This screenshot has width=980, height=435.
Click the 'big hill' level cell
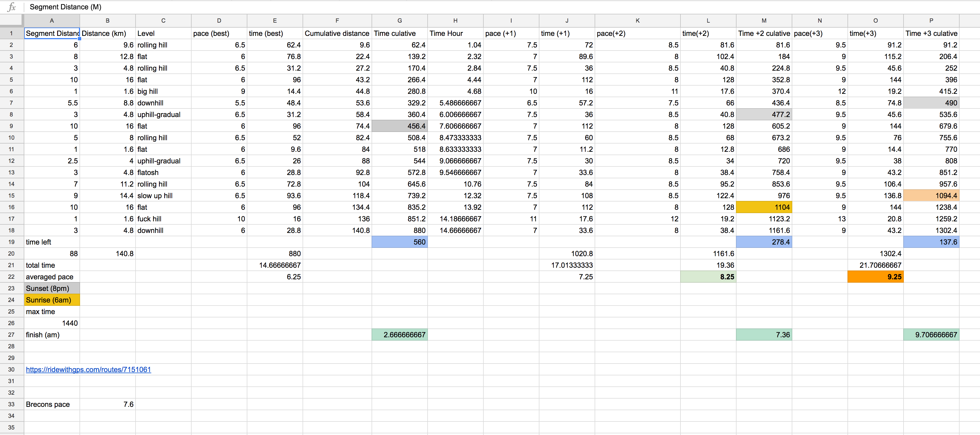pyautogui.click(x=163, y=91)
